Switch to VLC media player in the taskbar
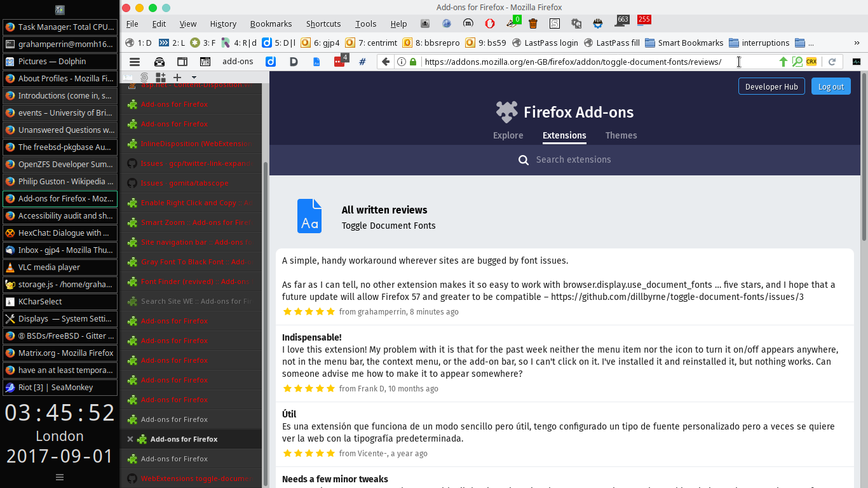The image size is (868, 488). pos(60,268)
